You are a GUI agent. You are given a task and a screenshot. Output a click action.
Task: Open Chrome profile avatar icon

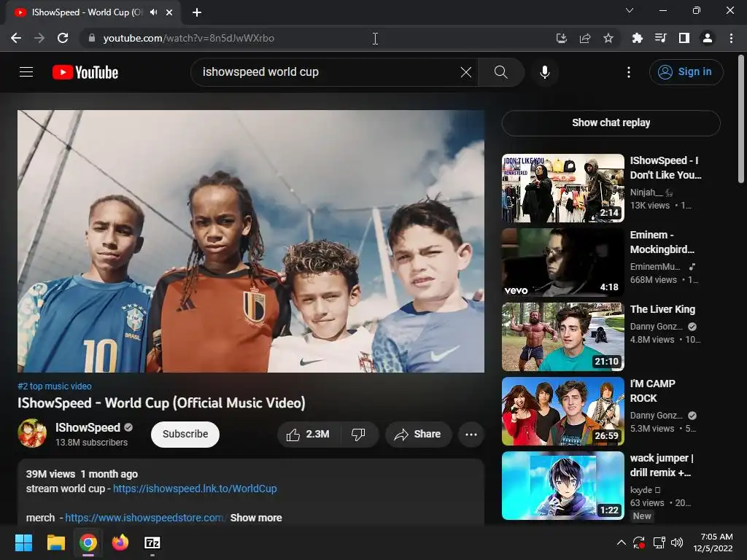[x=708, y=38]
